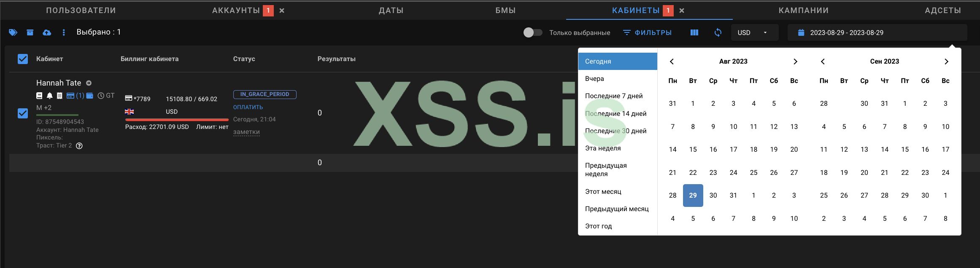Select the Последние 7 дней preset
Viewport: 980px width, 268px height.
[618, 96]
